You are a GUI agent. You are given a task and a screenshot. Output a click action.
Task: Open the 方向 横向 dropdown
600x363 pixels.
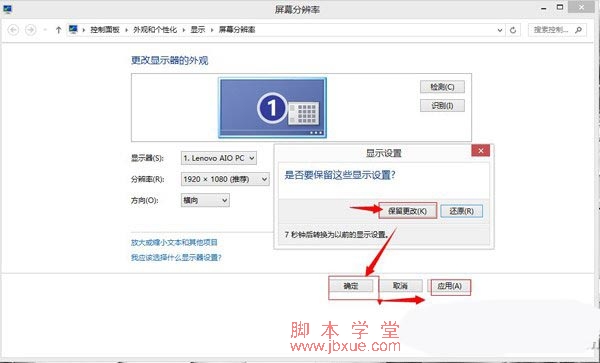tap(205, 200)
